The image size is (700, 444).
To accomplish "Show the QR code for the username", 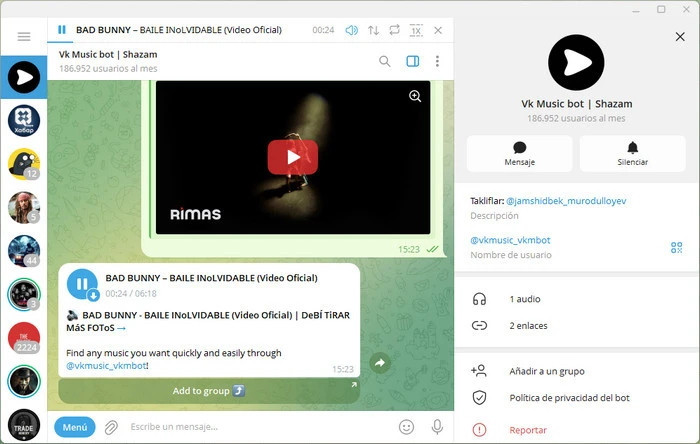I will (x=676, y=248).
